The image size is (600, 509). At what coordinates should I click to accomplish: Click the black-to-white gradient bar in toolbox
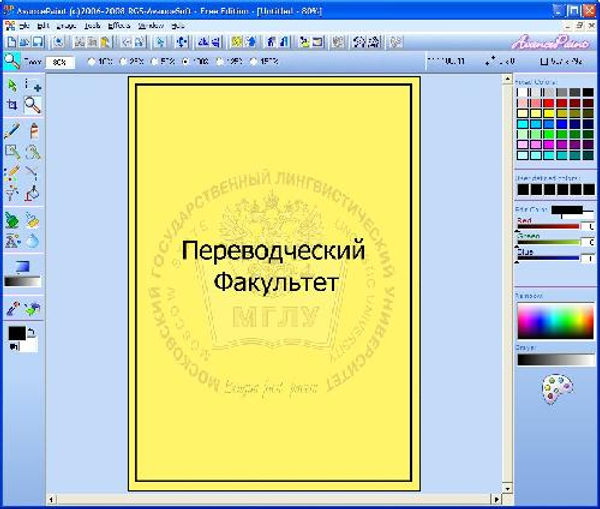coord(22,282)
